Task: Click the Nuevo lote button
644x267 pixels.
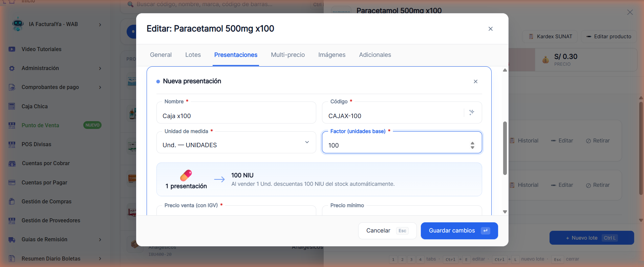Action: [x=592, y=238]
